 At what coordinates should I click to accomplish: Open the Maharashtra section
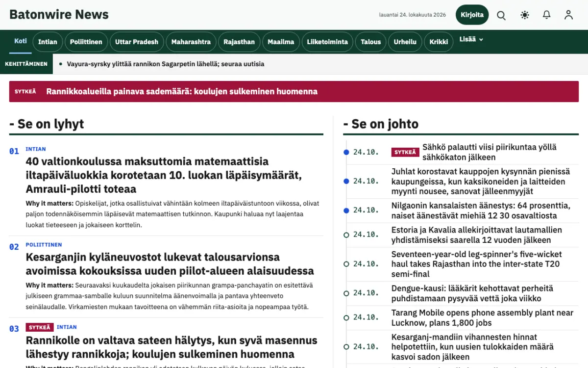191,42
